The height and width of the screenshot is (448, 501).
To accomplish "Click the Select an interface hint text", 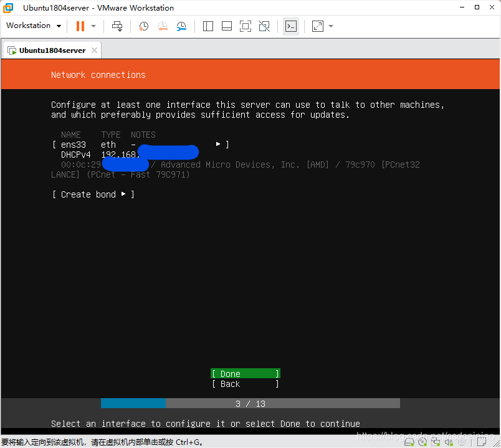I will point(206,424).
